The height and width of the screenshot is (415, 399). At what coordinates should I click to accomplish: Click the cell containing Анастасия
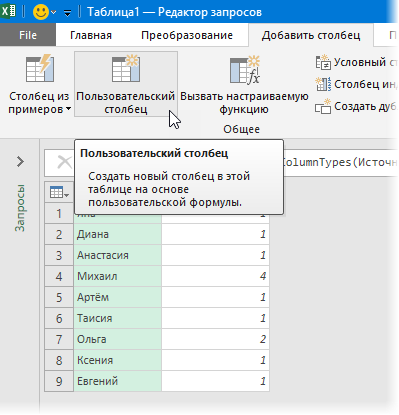click(x=118, y=255)
